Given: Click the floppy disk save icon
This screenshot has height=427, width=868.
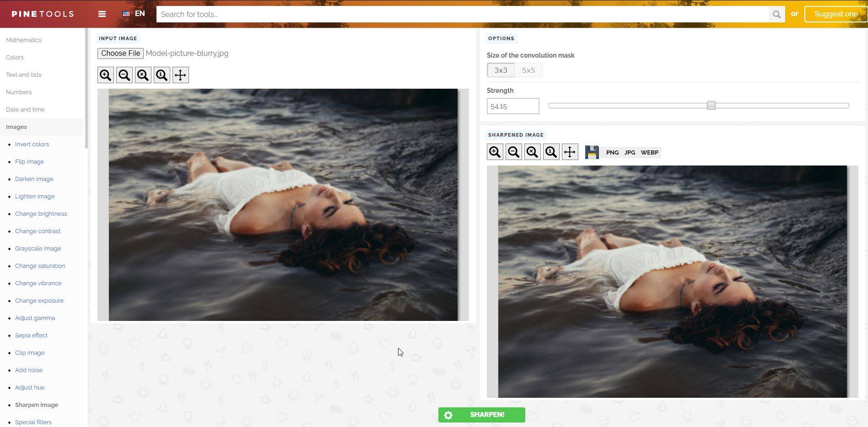Looking at the screenshot, I should click(x=592, y=152).
